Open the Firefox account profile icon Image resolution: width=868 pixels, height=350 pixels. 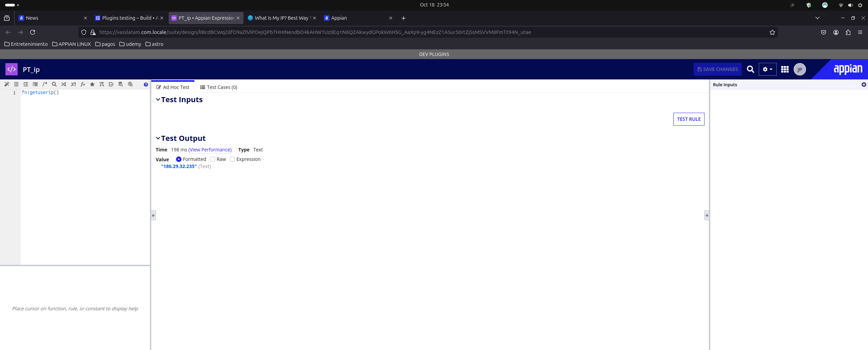pyautogui.click(x=836, y=32)
